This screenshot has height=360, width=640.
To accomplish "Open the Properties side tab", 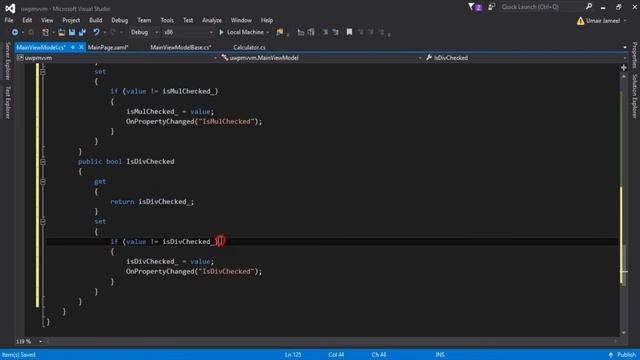I will point(635,55).
